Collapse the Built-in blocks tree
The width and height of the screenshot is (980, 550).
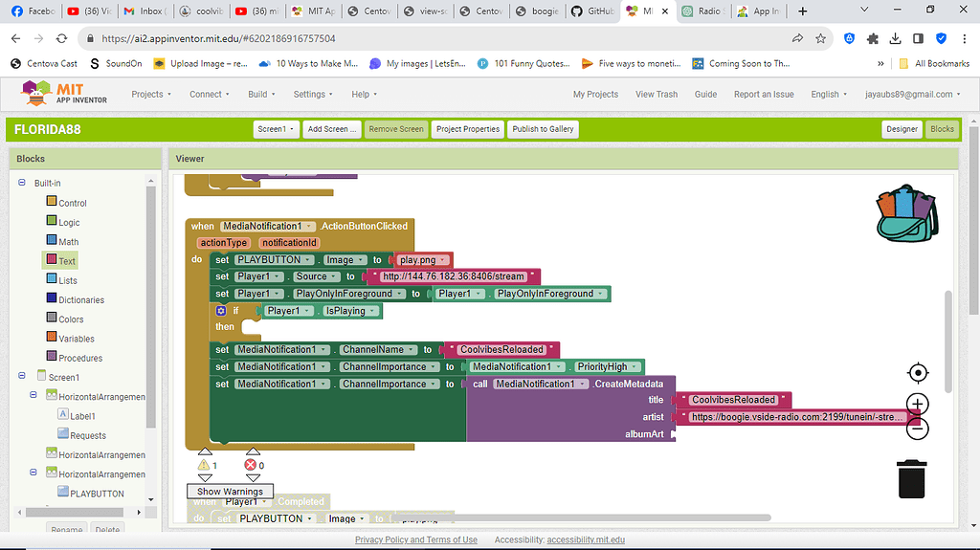pyautogui.click(x=22, y=183)
